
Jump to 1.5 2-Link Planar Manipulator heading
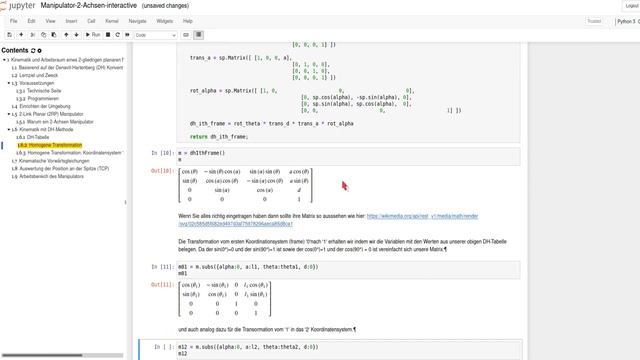(x=48, y=114)
